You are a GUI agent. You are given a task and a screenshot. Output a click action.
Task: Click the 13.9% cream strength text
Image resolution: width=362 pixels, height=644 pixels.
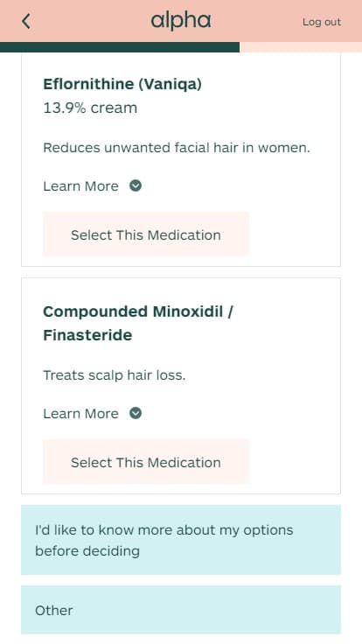(x=90, y=108)
